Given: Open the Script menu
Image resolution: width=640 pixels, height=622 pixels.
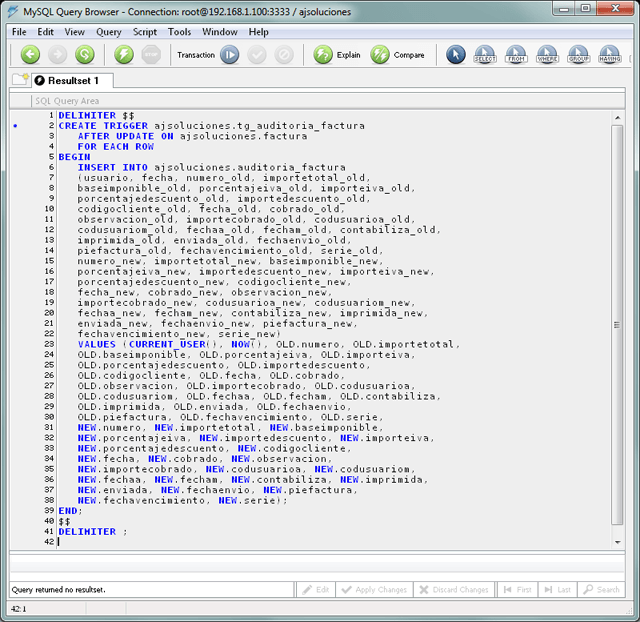Looking at the screenshot, I should tap(145, 32).
